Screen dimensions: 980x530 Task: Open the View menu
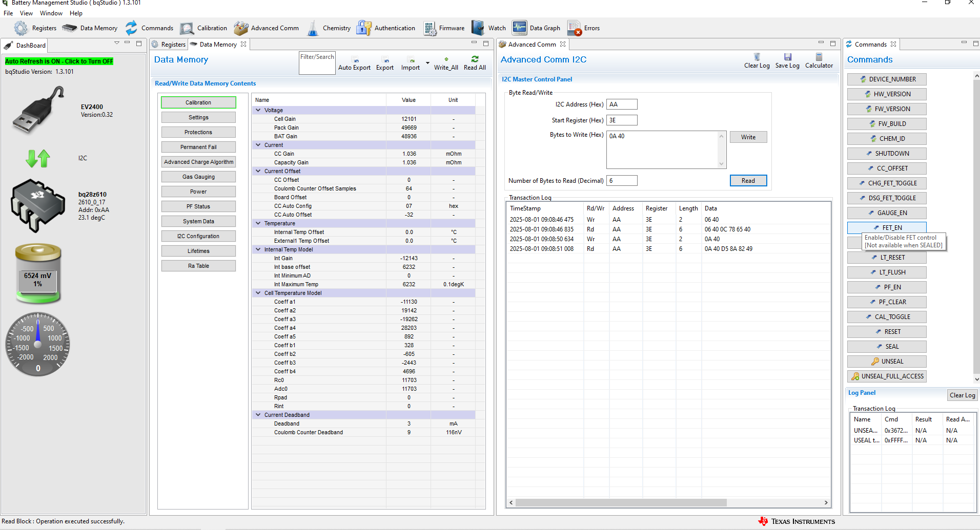(x=26, y=13)
